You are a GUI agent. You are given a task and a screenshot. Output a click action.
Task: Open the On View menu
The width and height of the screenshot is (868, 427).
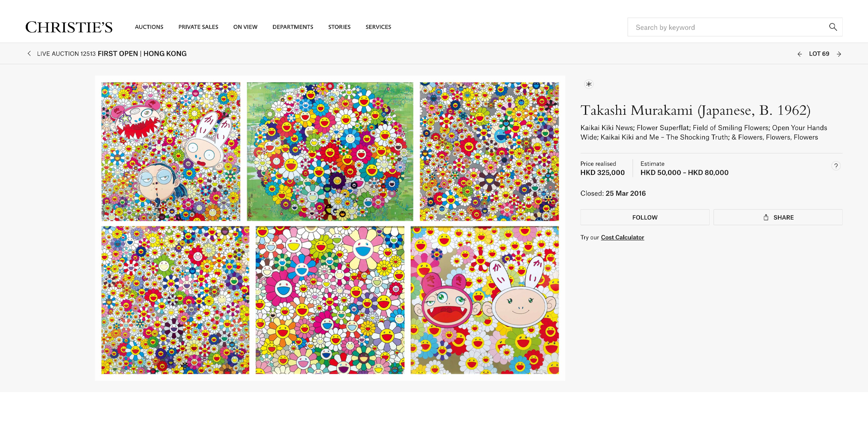(245, 27)
